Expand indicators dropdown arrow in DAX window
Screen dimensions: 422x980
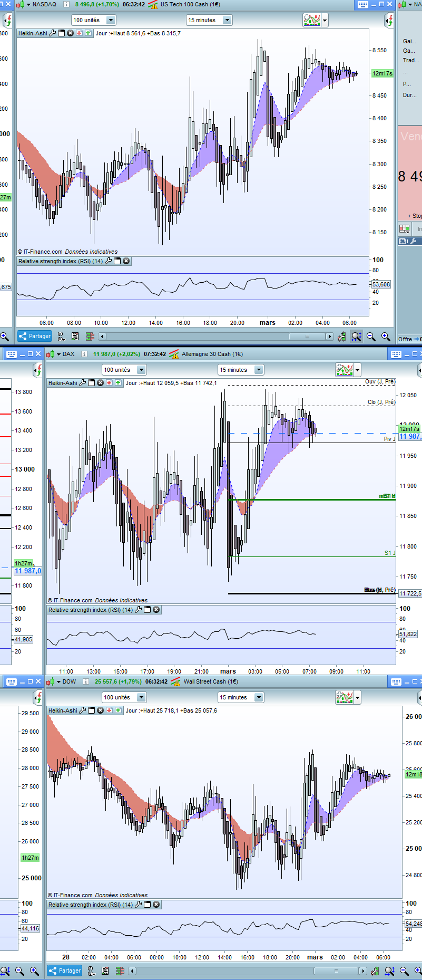coord(358,370)
